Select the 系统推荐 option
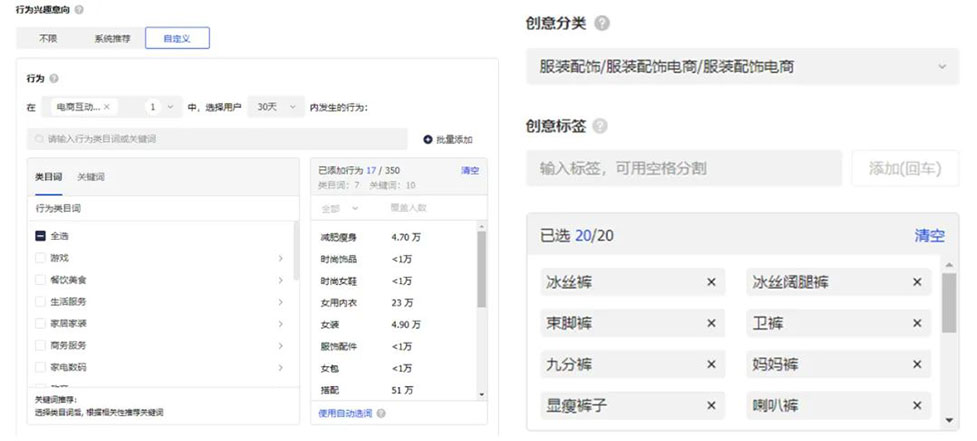Image resolution: width=977 pixels, height=441 pixels. [112, 38]
